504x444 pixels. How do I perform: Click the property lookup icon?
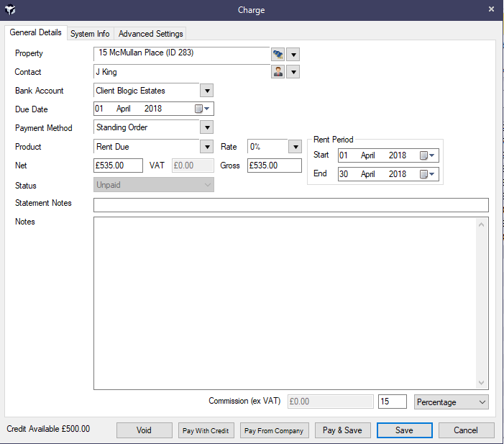[x=278, y=54]
